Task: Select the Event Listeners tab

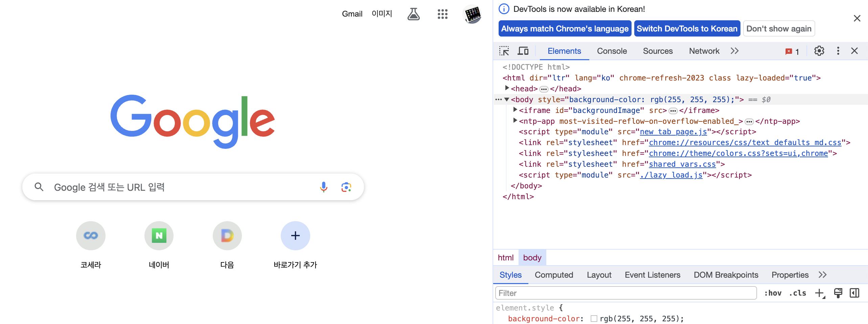Action: pyautogui.click(x=652, y=275)
